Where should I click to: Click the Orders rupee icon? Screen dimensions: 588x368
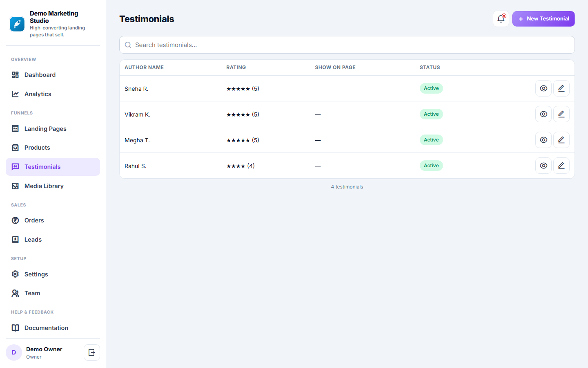16,220
